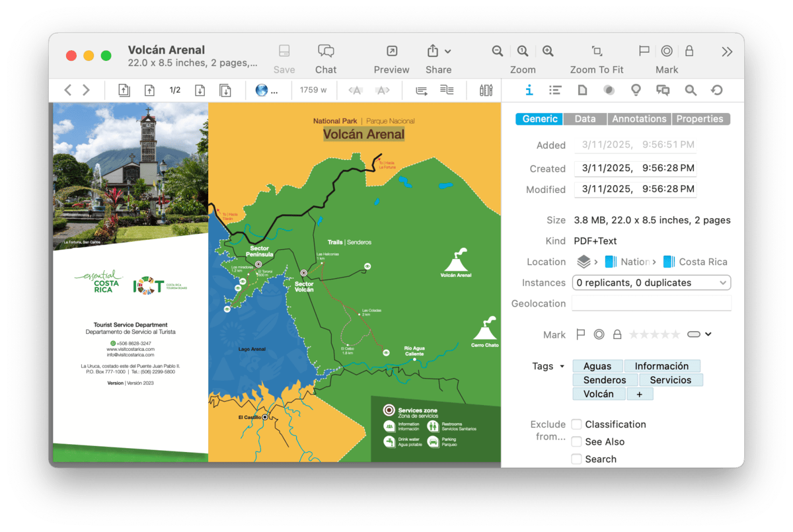Open the table of contents inspector
Viewport: 793px width, 532px height.
[x=555, y=91]
